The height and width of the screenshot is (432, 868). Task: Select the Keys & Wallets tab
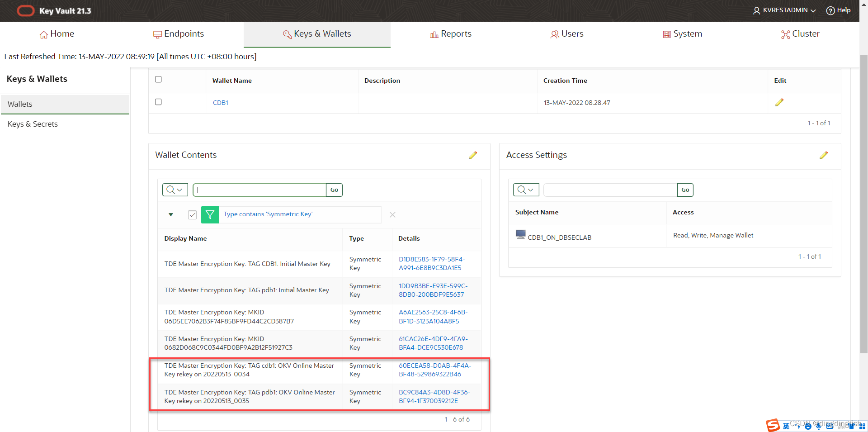317,34
